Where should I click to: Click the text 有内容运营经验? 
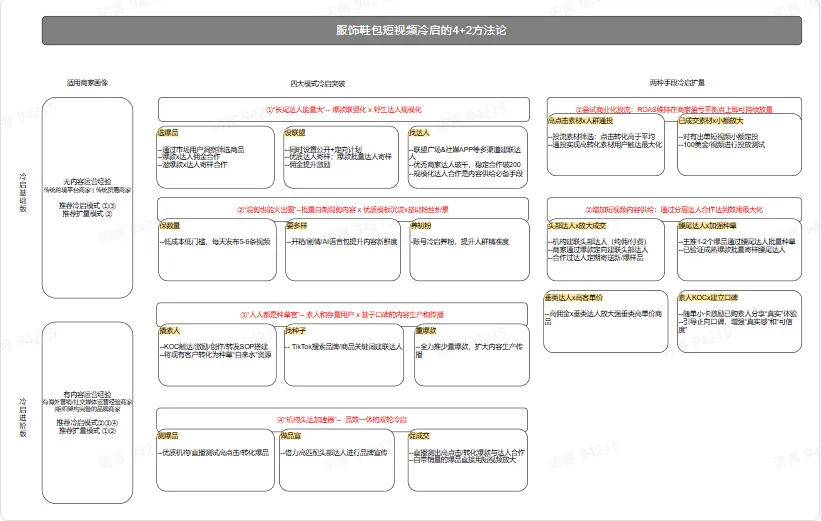[87, 394]
